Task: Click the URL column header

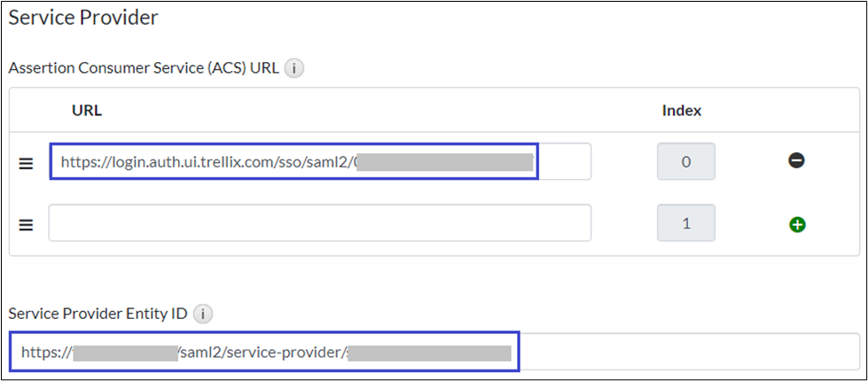Action: [87, 111]
